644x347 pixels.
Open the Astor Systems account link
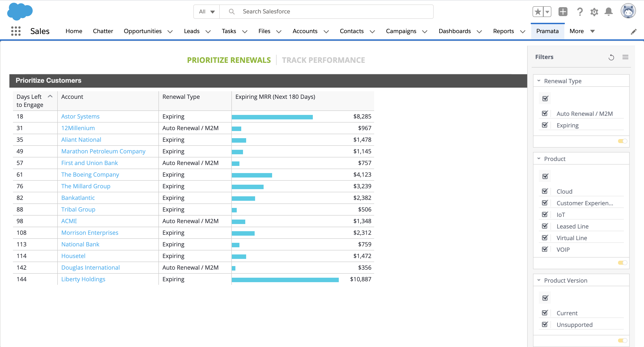click(80, 116)
